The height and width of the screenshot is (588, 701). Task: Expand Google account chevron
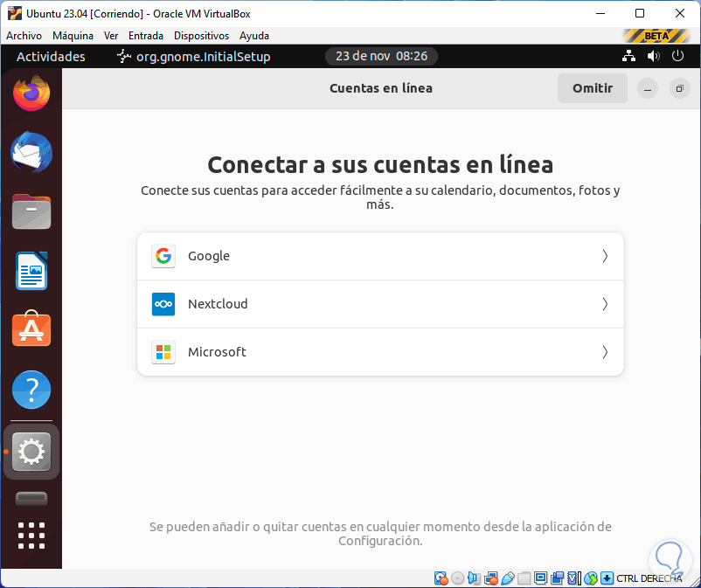point(605,256)
